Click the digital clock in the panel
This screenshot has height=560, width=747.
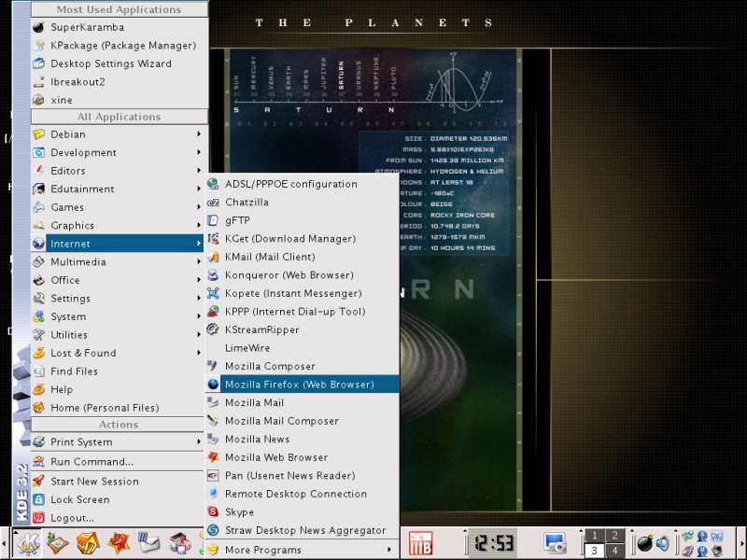[495, 542]
